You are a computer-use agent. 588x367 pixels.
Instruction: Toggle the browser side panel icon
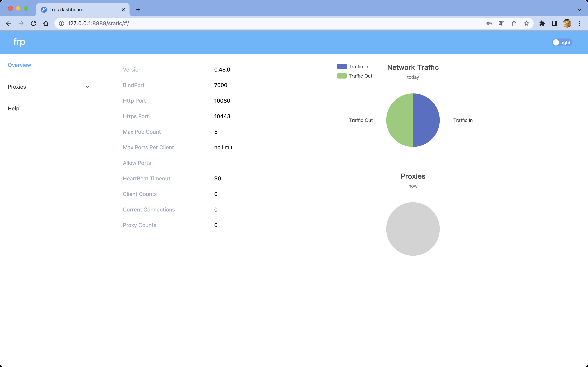pyautogui.click(x=554, y=23)
